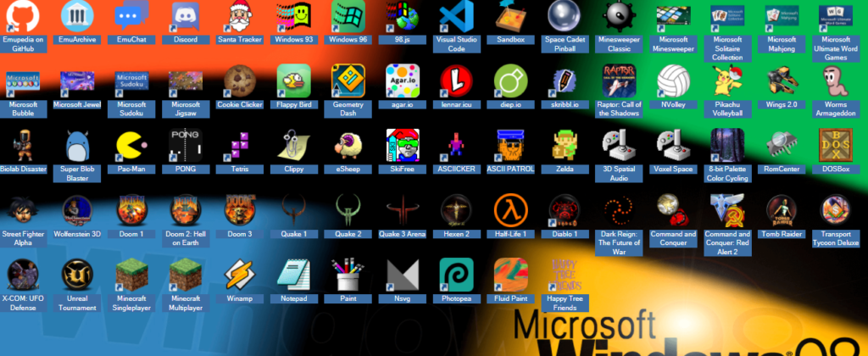Open the Clippy shortcut
Image resolution: width=868 pixels, height=356 pixels.
(x=293, y=146)
